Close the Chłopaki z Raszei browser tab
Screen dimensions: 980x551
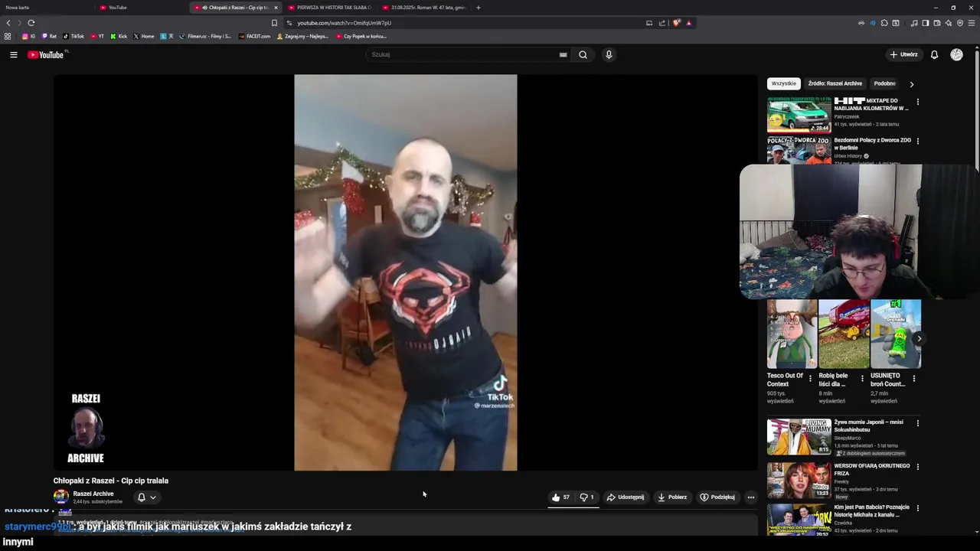(276, 8)
